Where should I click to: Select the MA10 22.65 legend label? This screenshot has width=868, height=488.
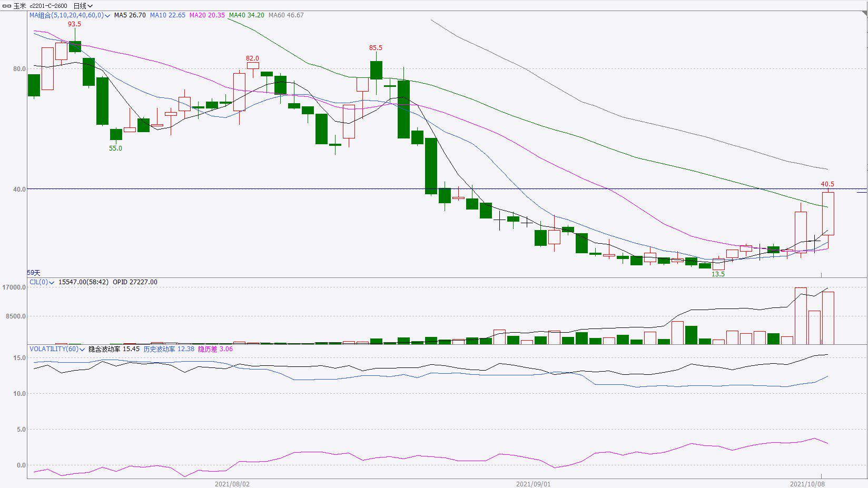pyautogui.click(x=167, y=15)
